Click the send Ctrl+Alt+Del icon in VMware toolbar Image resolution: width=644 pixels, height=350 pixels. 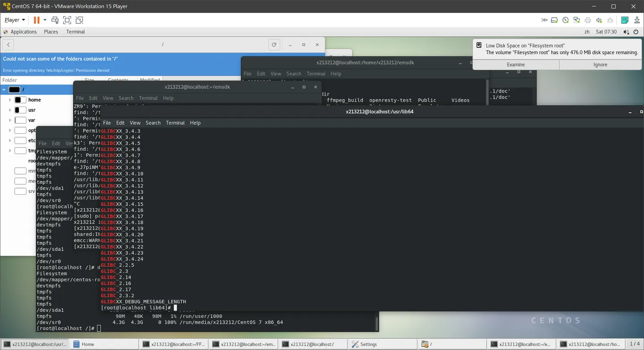(x=55, y=20)
